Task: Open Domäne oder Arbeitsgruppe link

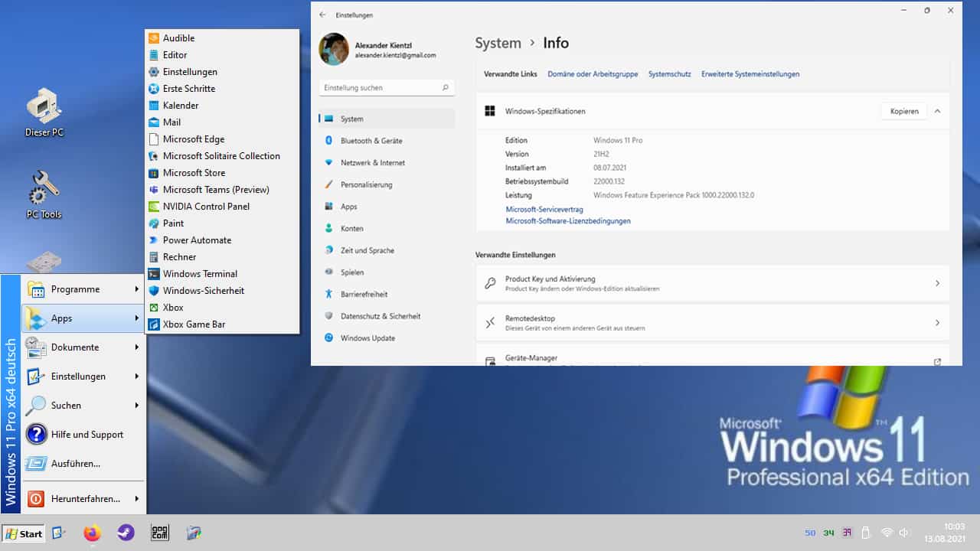Action: (x=593, y=74)
